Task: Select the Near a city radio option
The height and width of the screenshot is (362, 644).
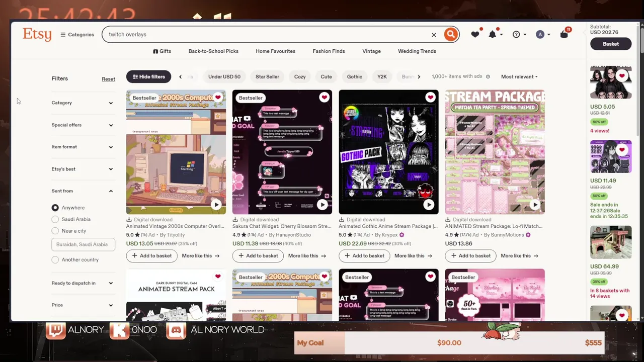Action: coord(55,231)
